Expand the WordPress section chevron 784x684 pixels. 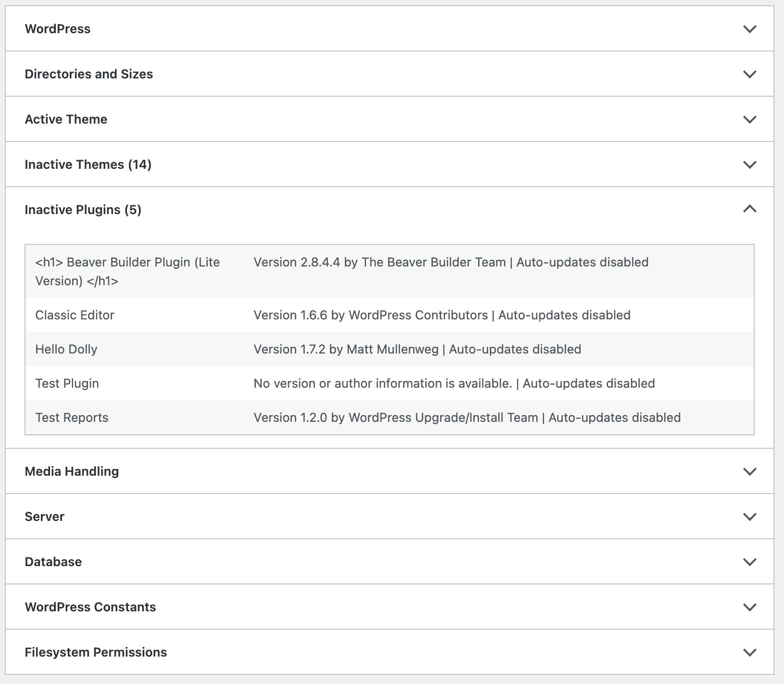(x=749, y=29)
